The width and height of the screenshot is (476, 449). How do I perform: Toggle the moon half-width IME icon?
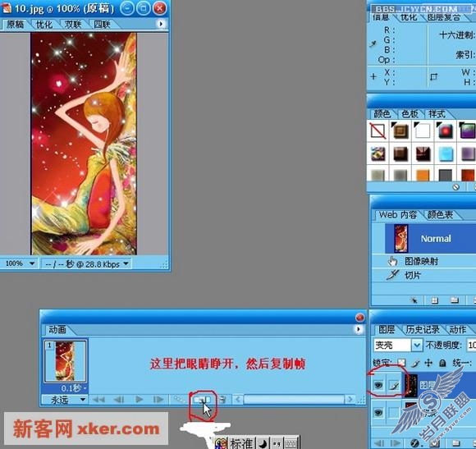coord(263,444)
